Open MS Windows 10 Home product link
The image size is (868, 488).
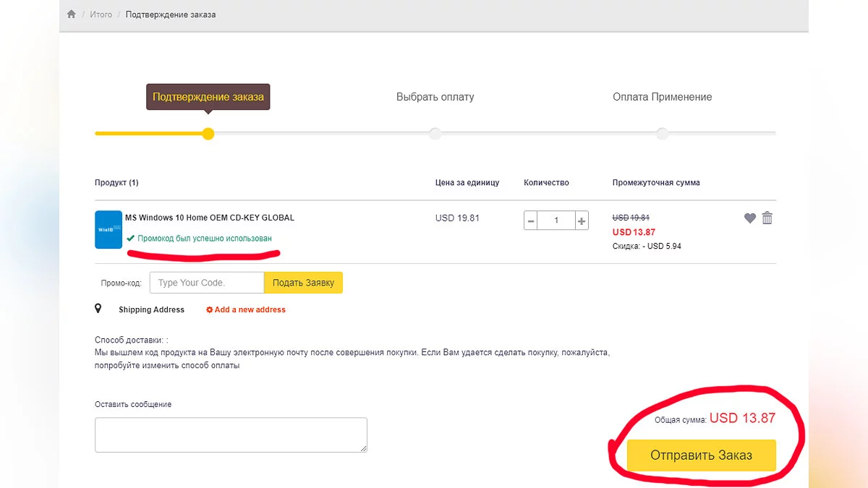tap(210, 218)
